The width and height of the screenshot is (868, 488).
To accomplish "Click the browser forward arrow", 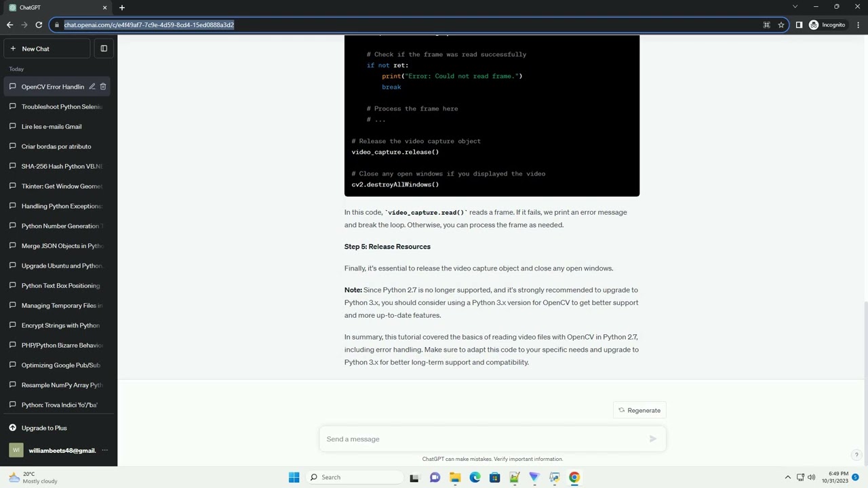I will [24, 25].
